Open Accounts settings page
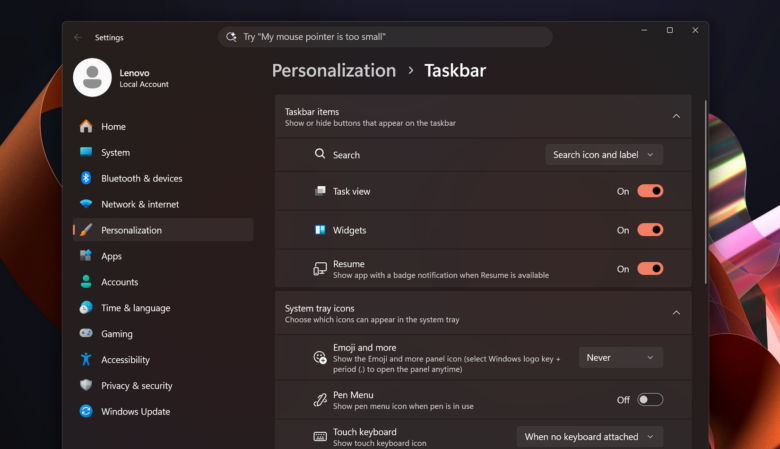Viewport: 780px width, 449px height. pyautogui.click(x=163, y=281)
